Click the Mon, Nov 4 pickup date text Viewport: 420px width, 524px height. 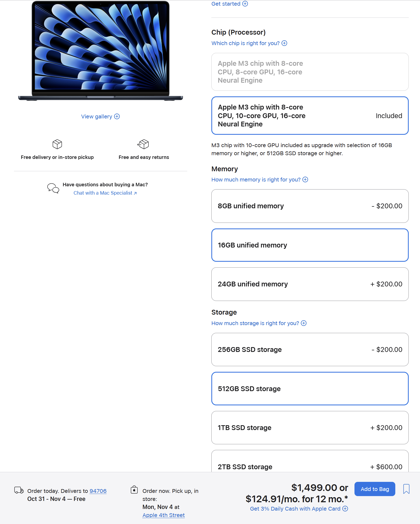(158, 507)
